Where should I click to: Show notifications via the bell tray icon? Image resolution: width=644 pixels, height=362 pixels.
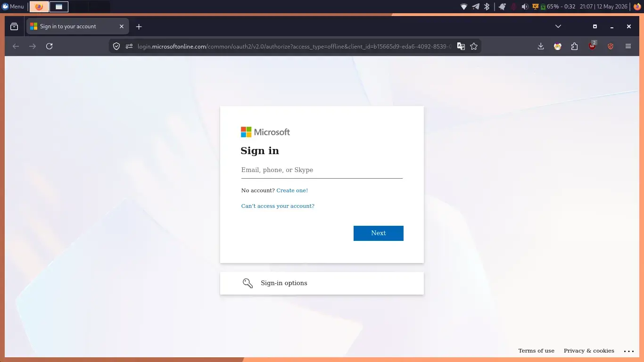point(502,7)
